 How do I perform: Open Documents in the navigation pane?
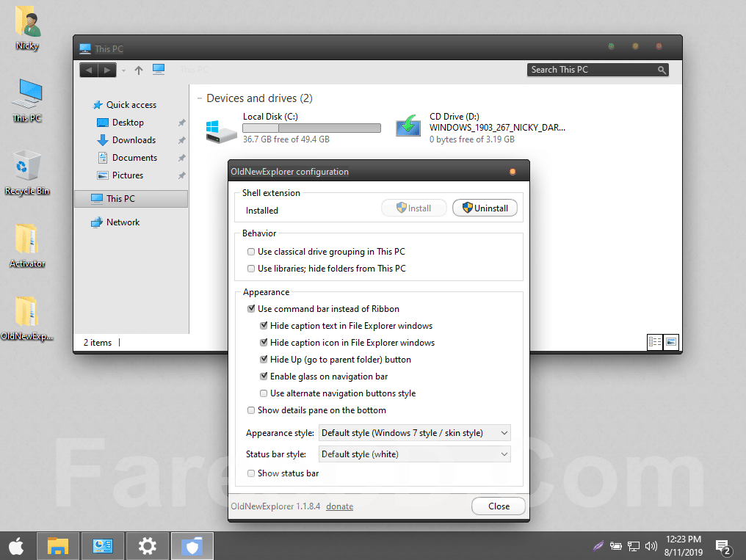click(x=134, y=158)
